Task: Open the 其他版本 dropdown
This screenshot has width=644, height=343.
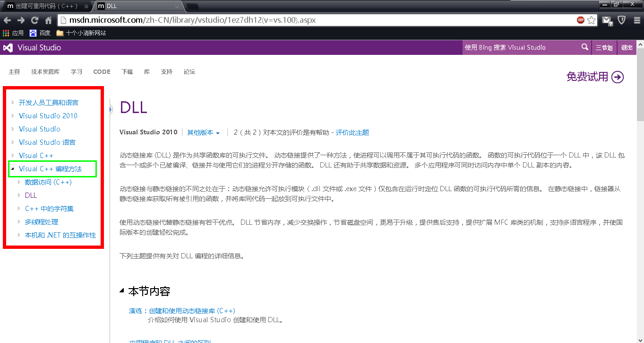Action: pyautogui.click(x=204, y=133)
